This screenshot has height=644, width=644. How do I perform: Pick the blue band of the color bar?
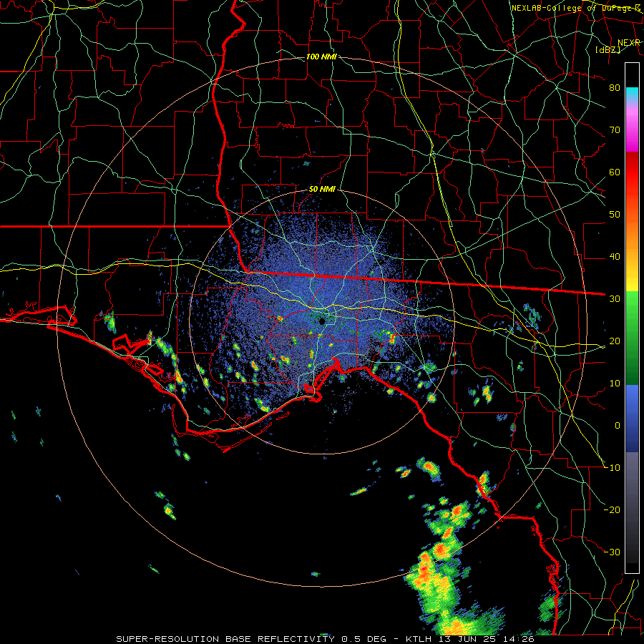[632, 417]
